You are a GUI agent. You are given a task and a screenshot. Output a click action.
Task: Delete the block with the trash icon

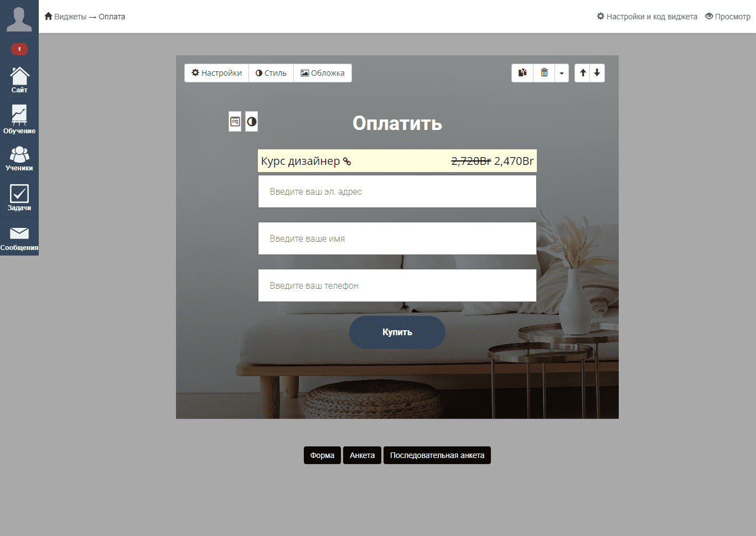tap(544, 73)
